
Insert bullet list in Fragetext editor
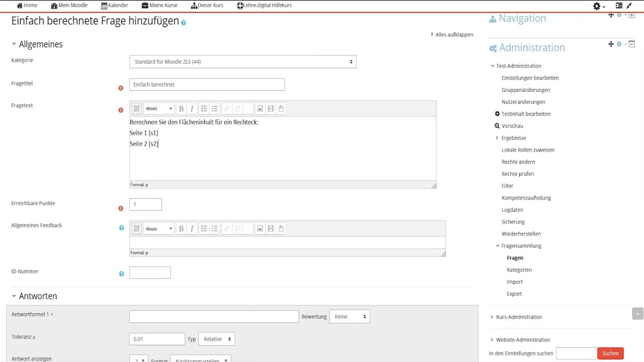point(204,109)
